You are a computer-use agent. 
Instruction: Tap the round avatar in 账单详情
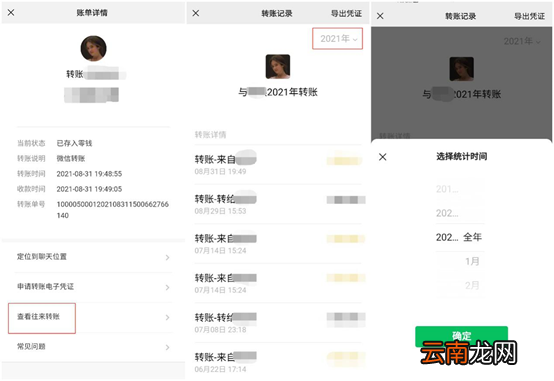pos(93,48)
